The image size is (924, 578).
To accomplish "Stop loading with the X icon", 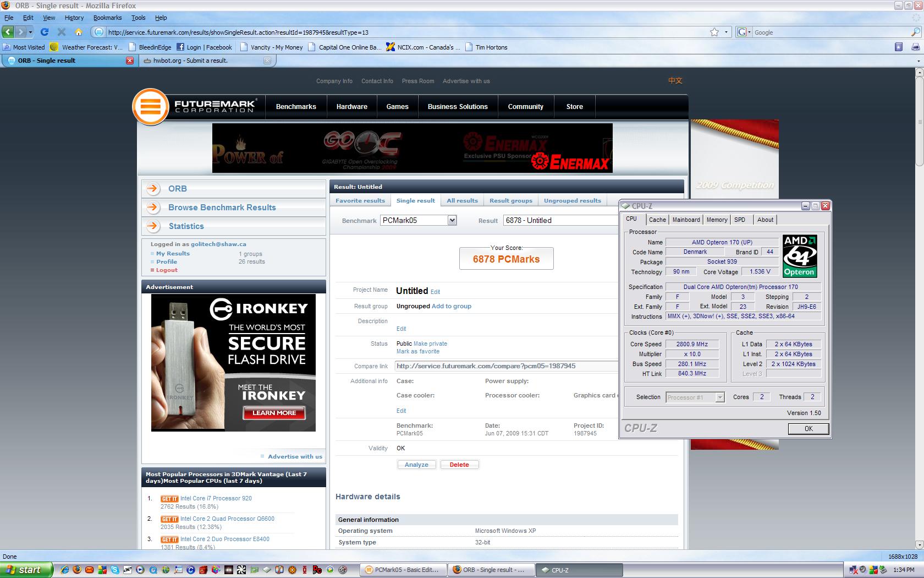I will point(62,32).
